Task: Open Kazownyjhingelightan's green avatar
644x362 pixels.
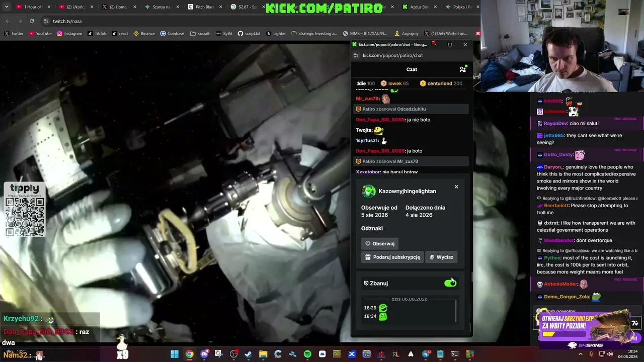Action: pyautogui.click(x=369, y=191)
